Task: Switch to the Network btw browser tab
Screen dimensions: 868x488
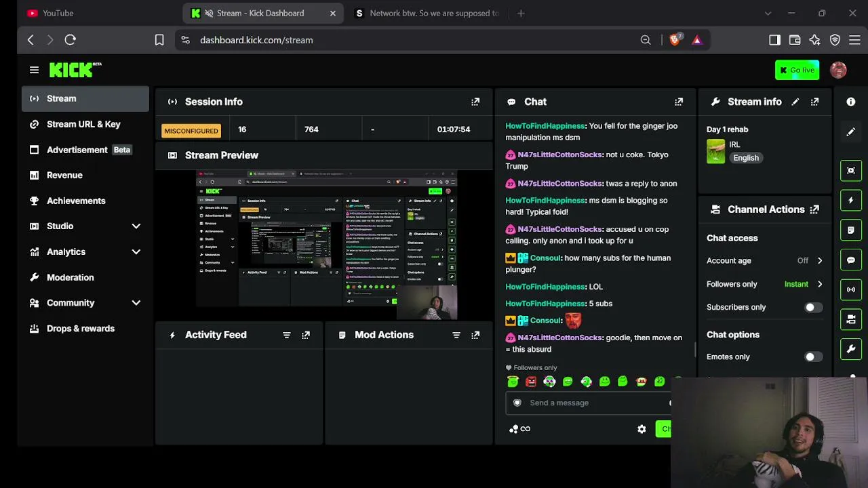Action: click(427, 13)
